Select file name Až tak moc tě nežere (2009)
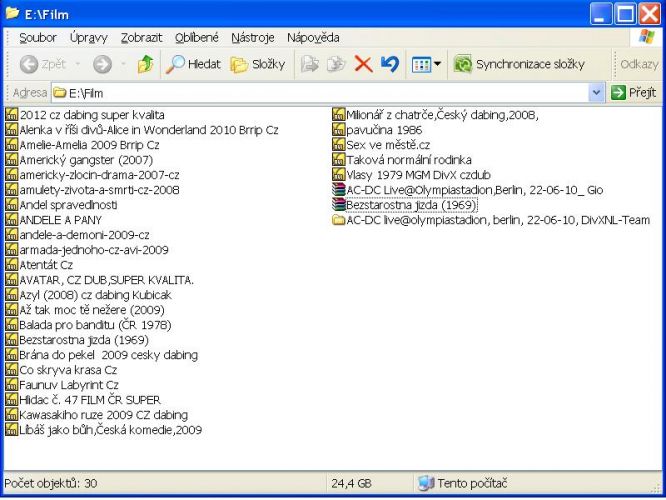This screenshot has height=500, width=666. pyautogui.click(x=92, y=310)
